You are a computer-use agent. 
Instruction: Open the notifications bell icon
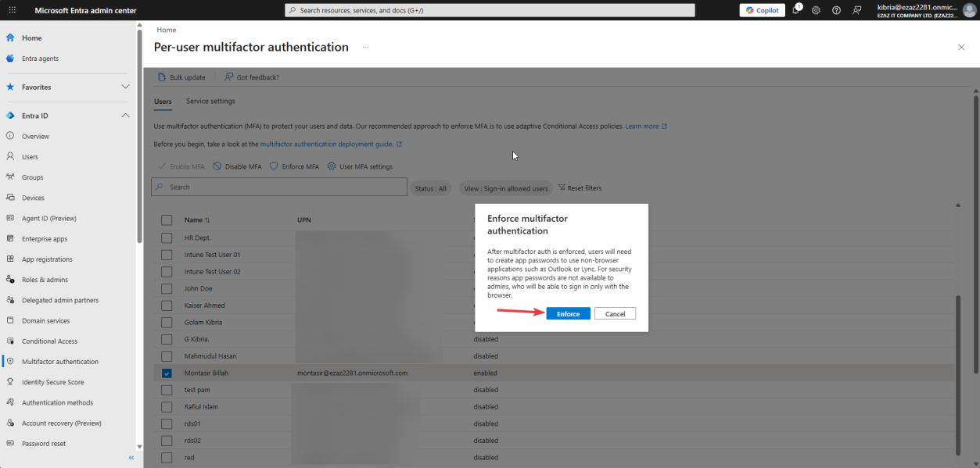[797, 10]
